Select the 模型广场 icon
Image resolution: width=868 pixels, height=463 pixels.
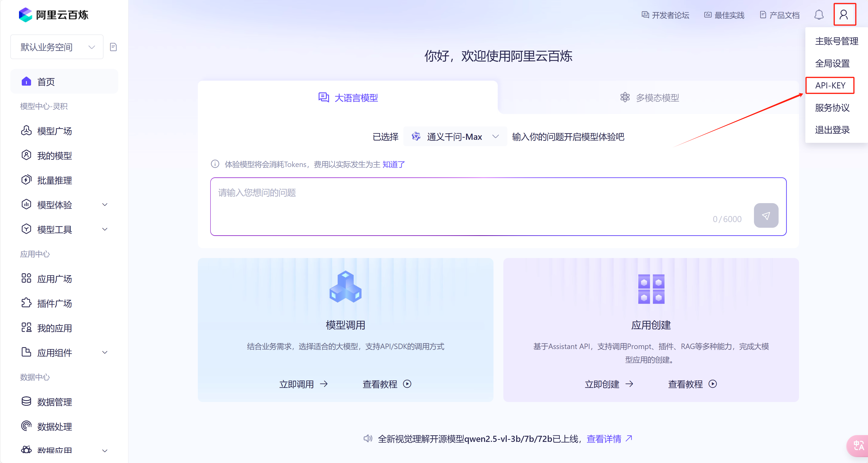pyautogui.click(x=26, y=131)
